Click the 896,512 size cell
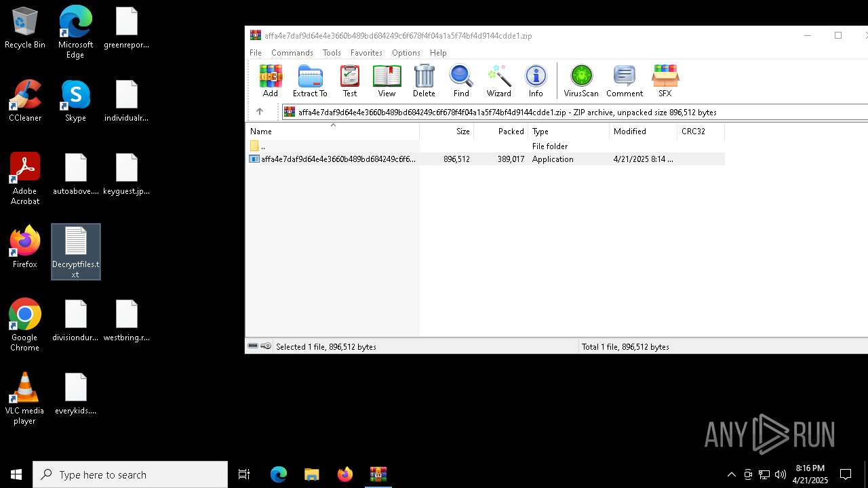 (456, 159)
